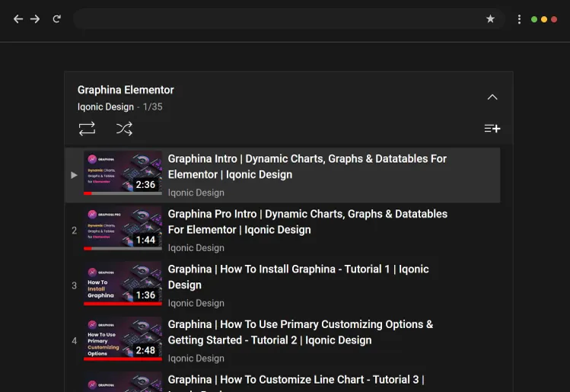The height and width of the screenshot is (392, 570).
Task: Click Iqonic Design under the Graphina Pro Intro title
Action: pos(196,248)
